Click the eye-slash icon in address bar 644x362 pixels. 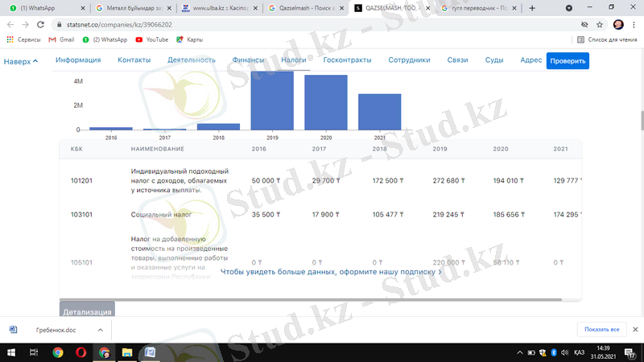click(x=584, y=25)
